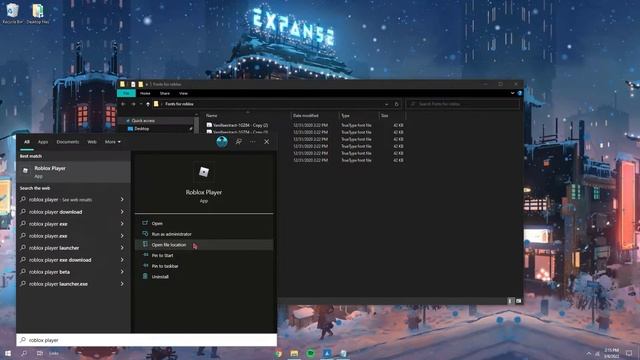Open the notification center icon
The height and width of the screenshot is (360, 640).
pos(629,353)
